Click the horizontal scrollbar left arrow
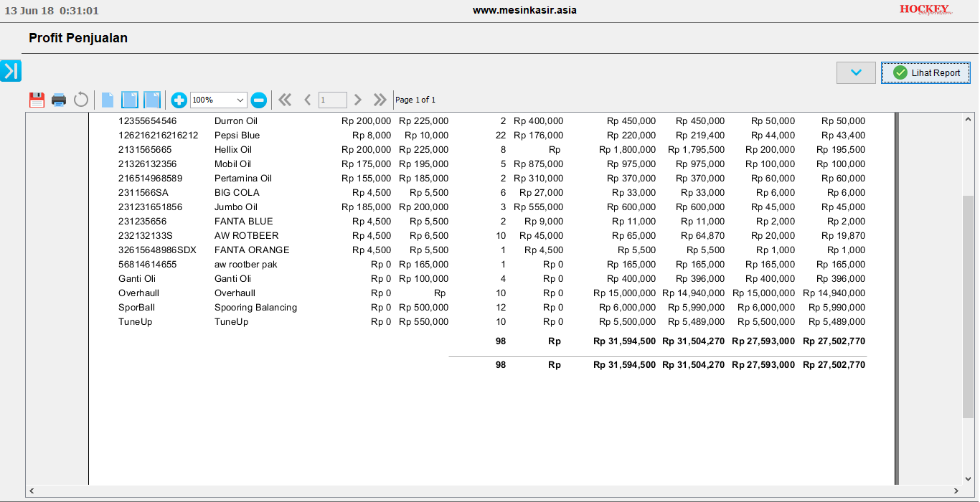Screen dimensions: 980x502 coord(32,491)
